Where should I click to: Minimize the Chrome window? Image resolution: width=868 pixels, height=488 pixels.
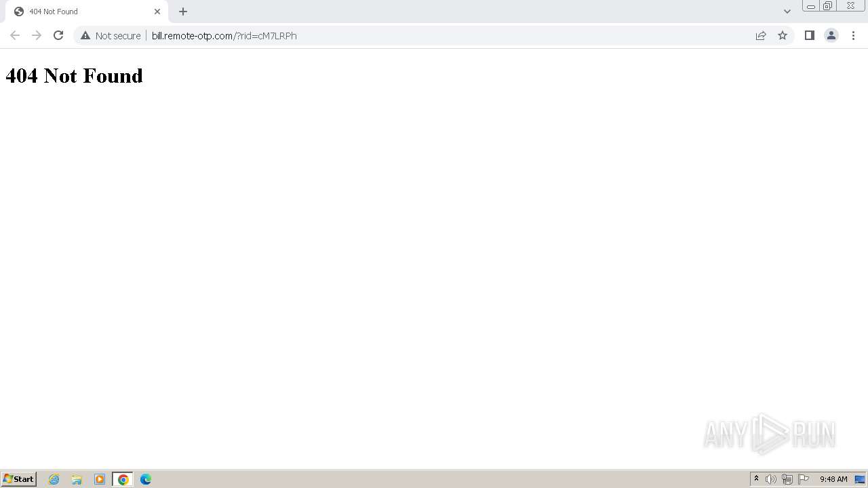coord(810,6)
